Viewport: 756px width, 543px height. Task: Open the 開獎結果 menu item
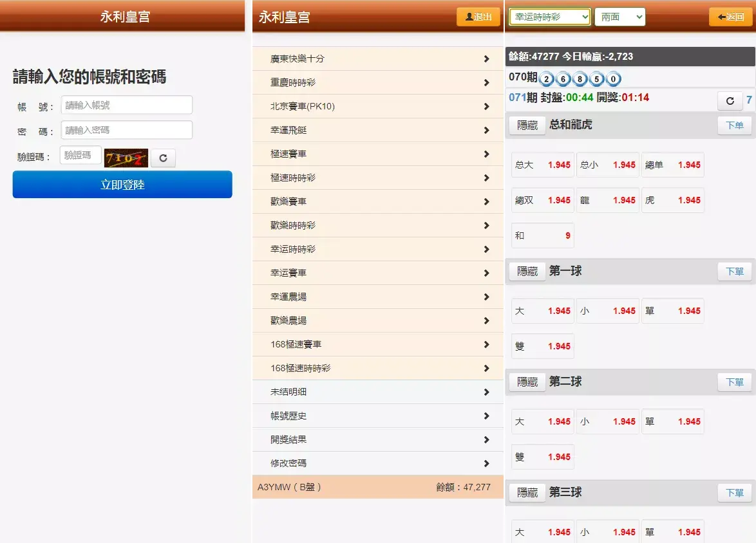[x=377, y=440]
